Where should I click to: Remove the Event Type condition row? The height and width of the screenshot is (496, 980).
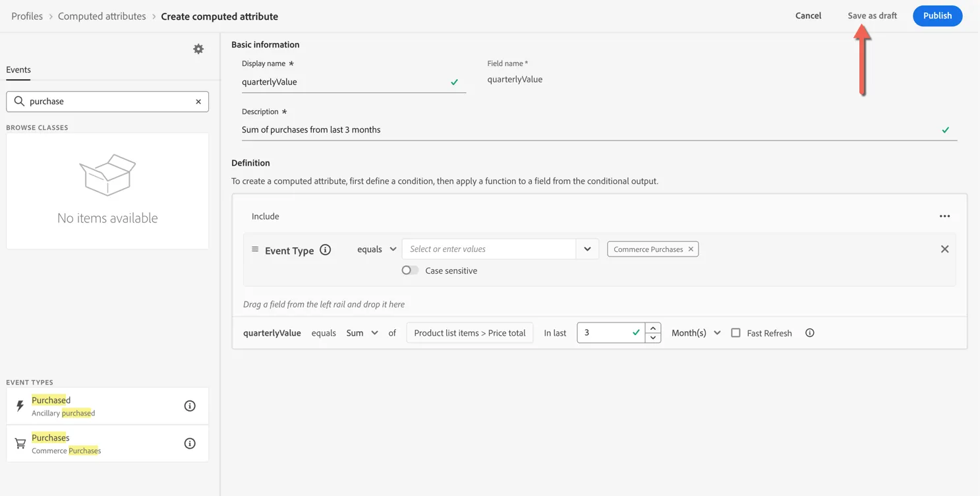point(944,249)
